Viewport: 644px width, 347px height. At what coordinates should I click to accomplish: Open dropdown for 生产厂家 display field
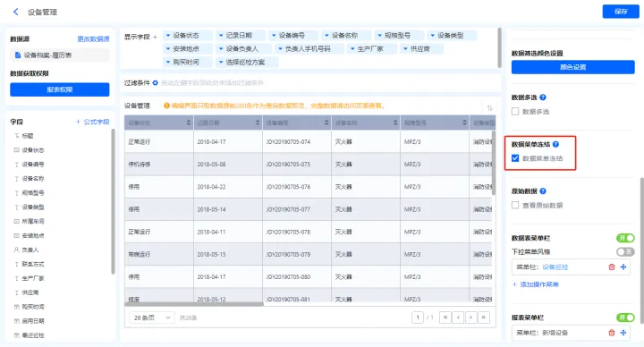352,49
